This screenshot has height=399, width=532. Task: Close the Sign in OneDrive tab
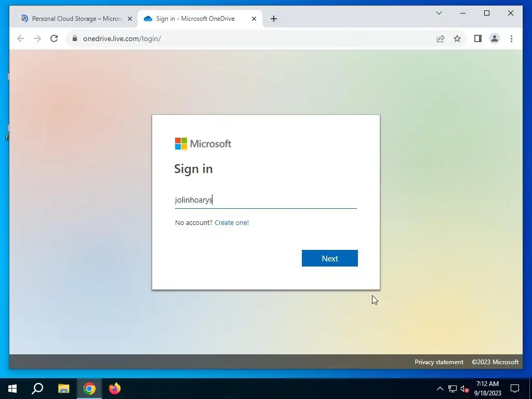(x=254, y=19)
